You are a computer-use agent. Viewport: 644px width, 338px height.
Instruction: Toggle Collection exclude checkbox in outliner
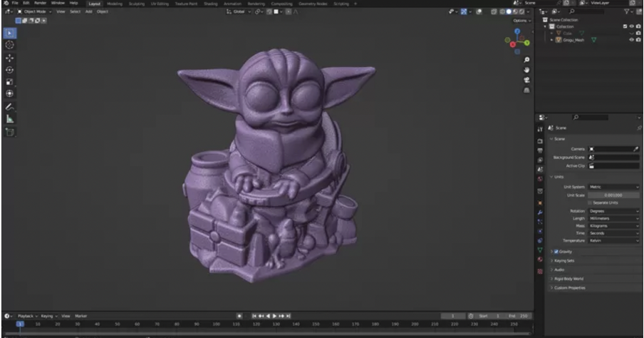625,26
